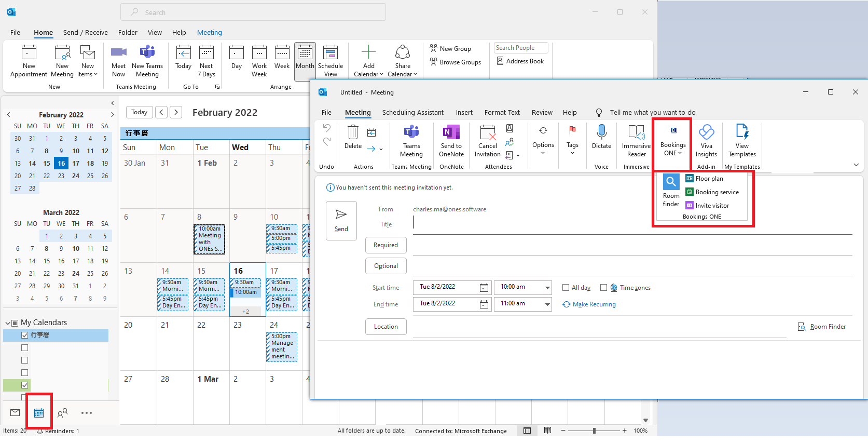Open Immersive Reader
The height and width of the screenshot is (443, 868).
pos(636,133)
